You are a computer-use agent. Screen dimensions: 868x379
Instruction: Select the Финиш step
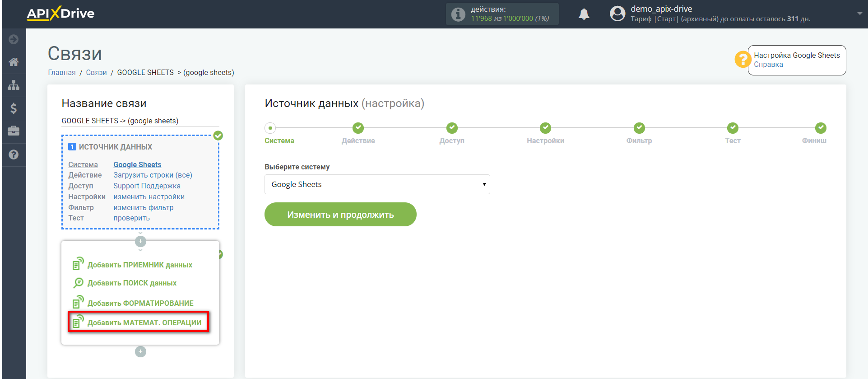814,141
